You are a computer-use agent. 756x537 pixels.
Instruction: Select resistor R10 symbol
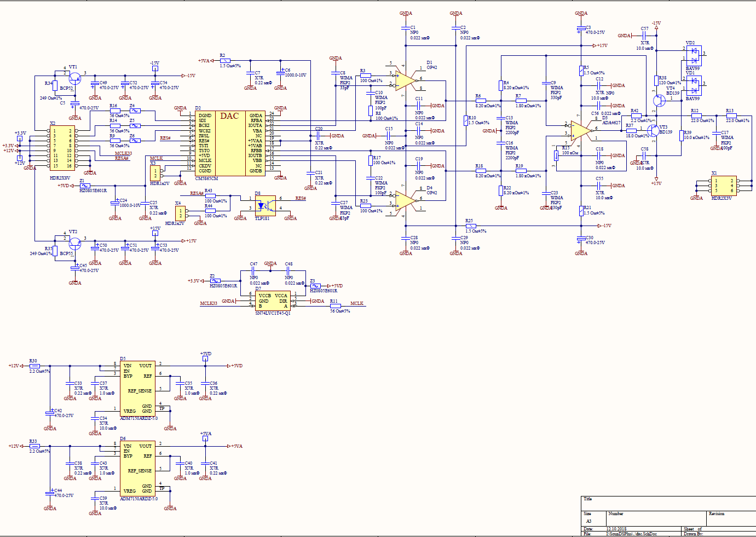[466, 120]
